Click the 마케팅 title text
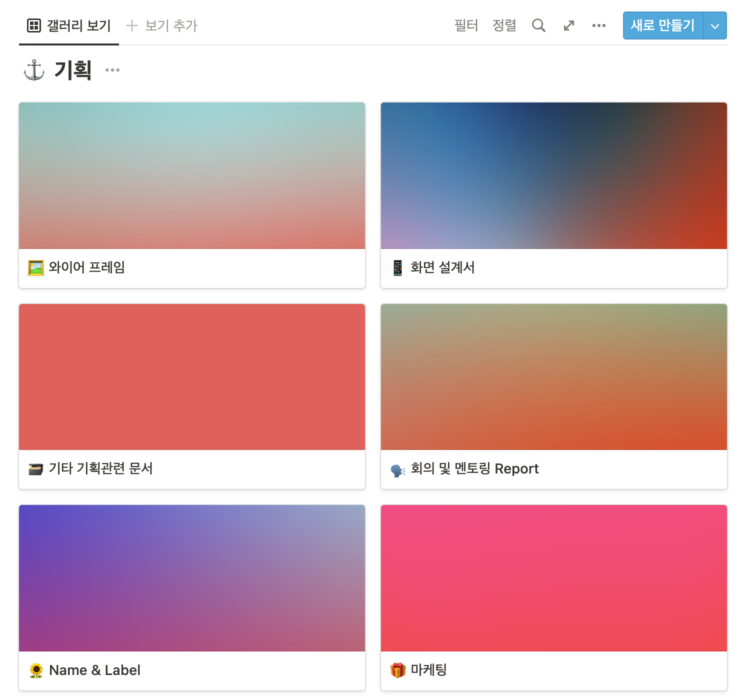745x700 pixels. coord(428,670)
